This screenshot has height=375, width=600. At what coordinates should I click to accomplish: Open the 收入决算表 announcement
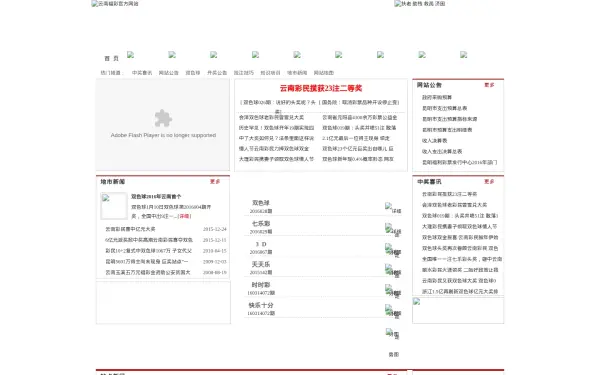(434, 140)
